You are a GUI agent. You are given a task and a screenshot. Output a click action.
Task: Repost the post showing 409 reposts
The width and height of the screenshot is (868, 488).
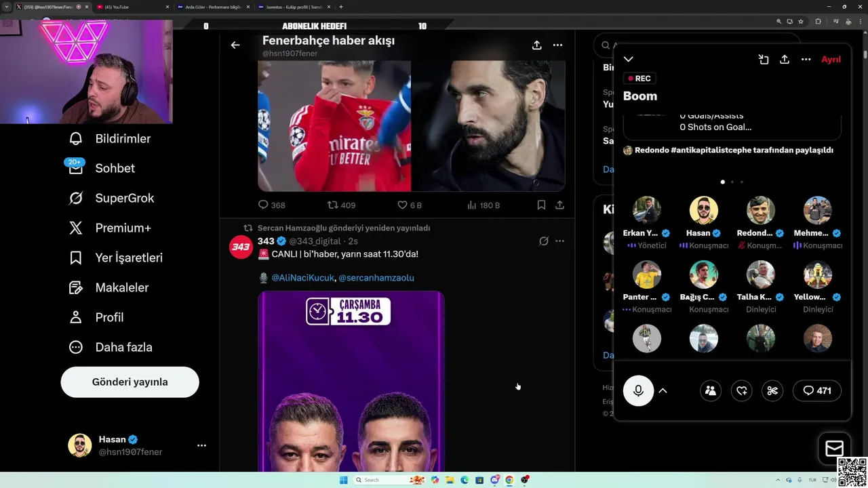tap(341, 205)
